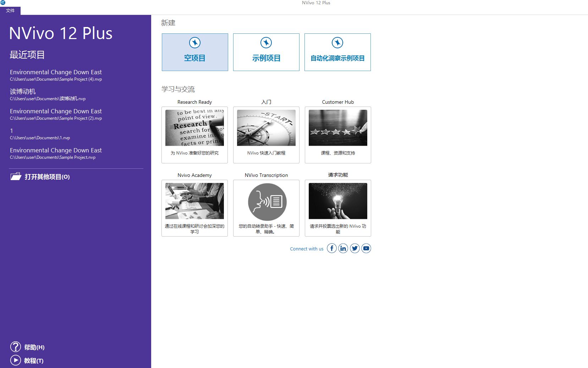This screenshot has width=588, height=368.
Task: Click the NVivo app icon in title bar
Action: click(3, 2)
